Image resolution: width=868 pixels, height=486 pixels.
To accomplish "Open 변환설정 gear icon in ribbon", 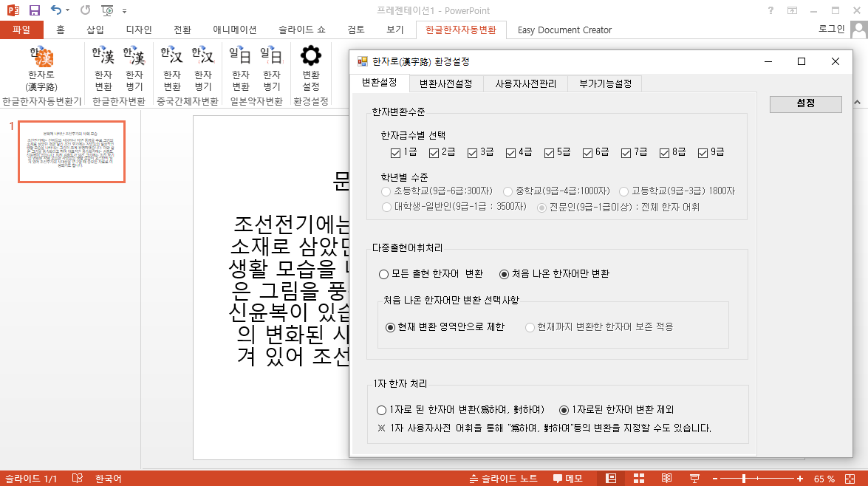I will point(311,68).
